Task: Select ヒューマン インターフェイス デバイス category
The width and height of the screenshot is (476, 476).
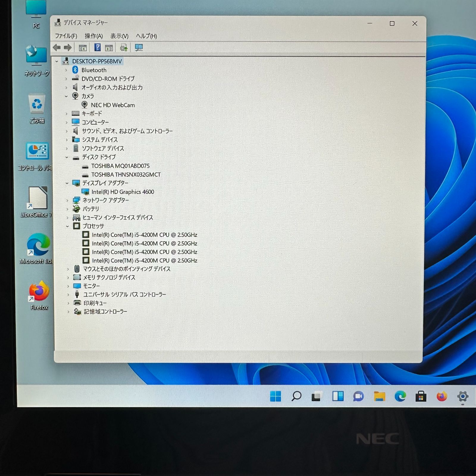Action: pyautogui.click(x=118, y=217)
